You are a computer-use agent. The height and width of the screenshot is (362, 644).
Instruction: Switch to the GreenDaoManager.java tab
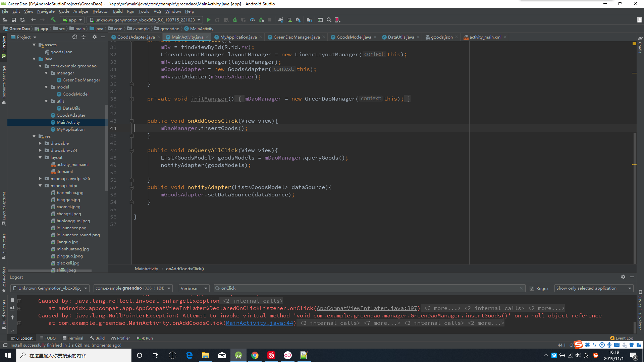point(297,37)
